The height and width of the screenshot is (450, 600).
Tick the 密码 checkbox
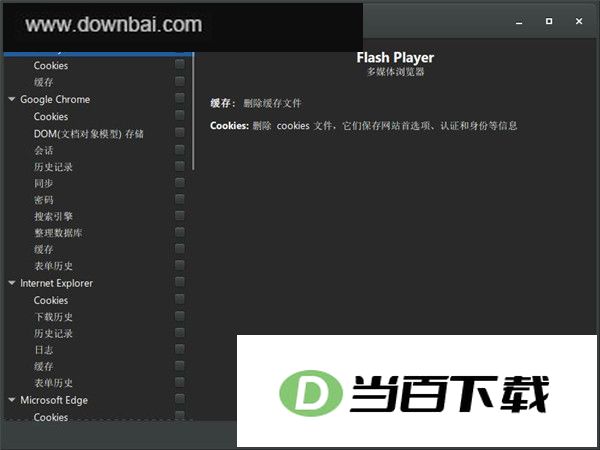click(x=179, y=199)
